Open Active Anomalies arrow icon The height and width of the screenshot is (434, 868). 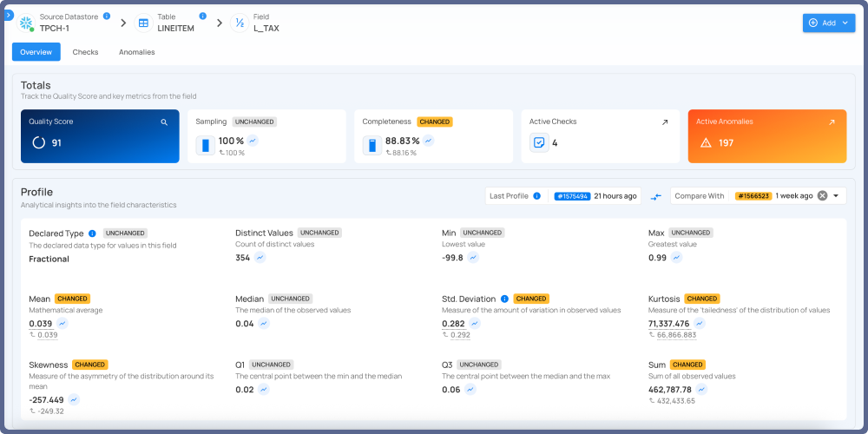pyautogui.click(x=832, y=122)
